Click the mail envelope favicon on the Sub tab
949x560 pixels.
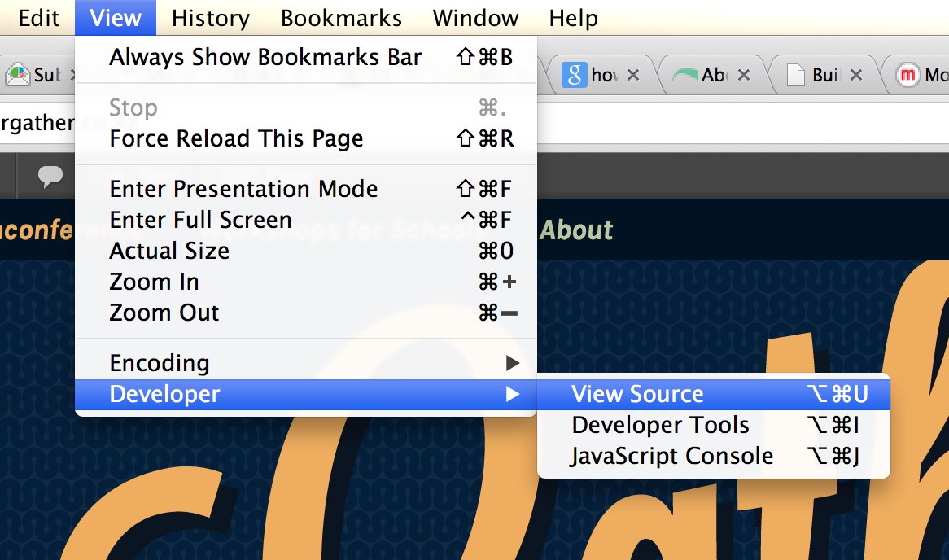18,74
